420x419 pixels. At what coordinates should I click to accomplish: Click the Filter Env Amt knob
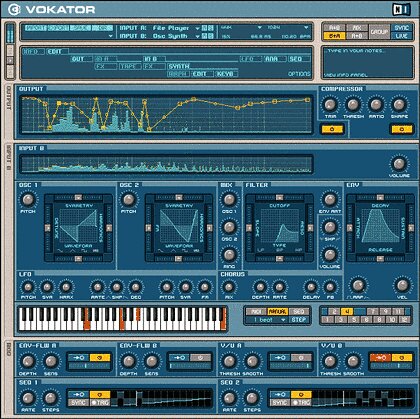[330, 200]
